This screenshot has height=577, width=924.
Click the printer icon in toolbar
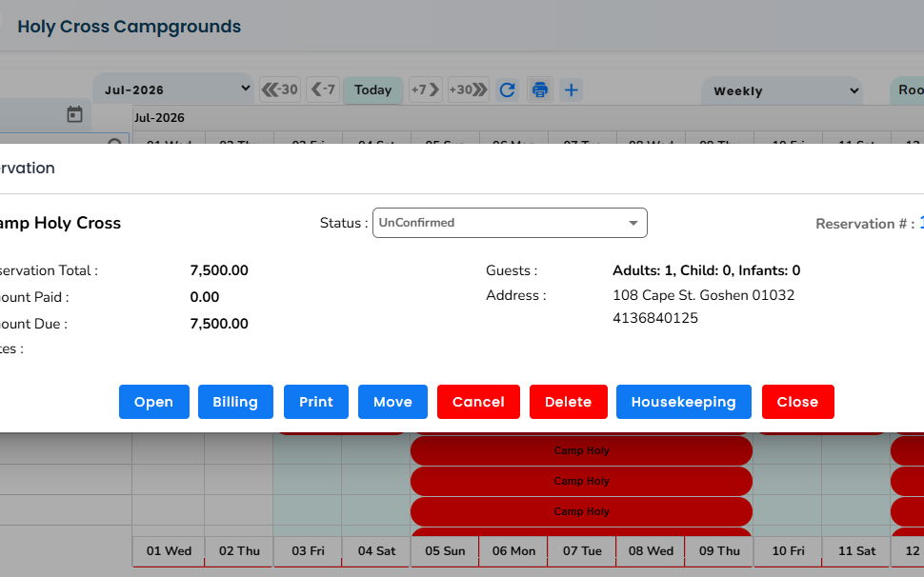click(540, 90)
